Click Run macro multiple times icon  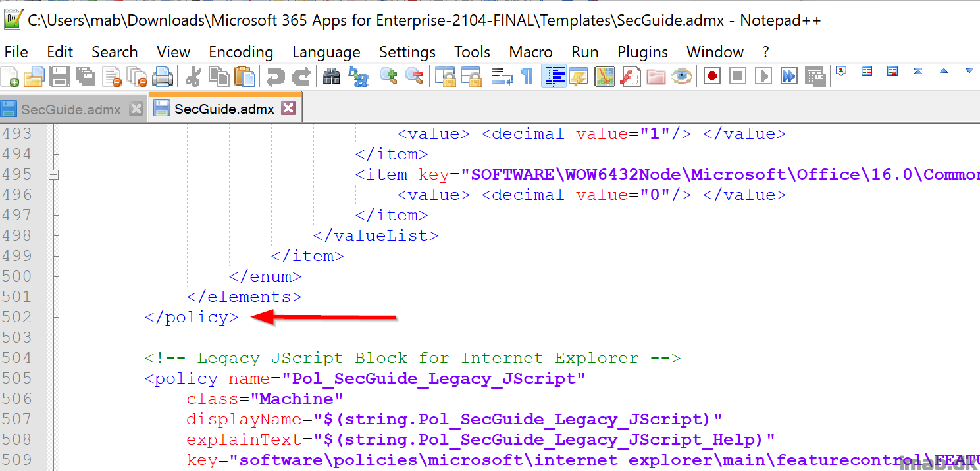click(789, 76)
